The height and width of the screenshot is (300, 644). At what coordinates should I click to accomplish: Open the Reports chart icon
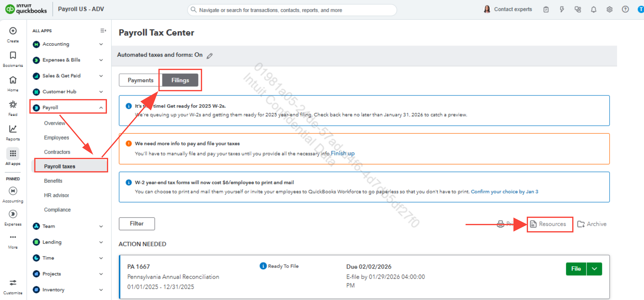click(13, 129)
